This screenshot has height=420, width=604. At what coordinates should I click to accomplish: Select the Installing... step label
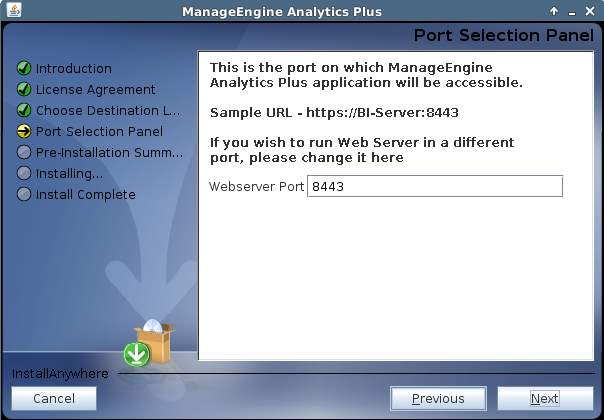click(x=69, y=174)
